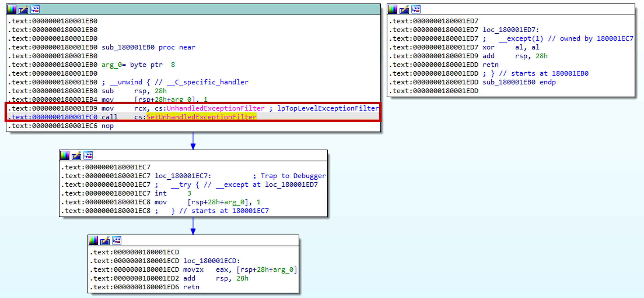Click UnhandledExceptionFilter operand in mov rcx line
The height and width of the screenshot is (298, 644).
[215, 108]
